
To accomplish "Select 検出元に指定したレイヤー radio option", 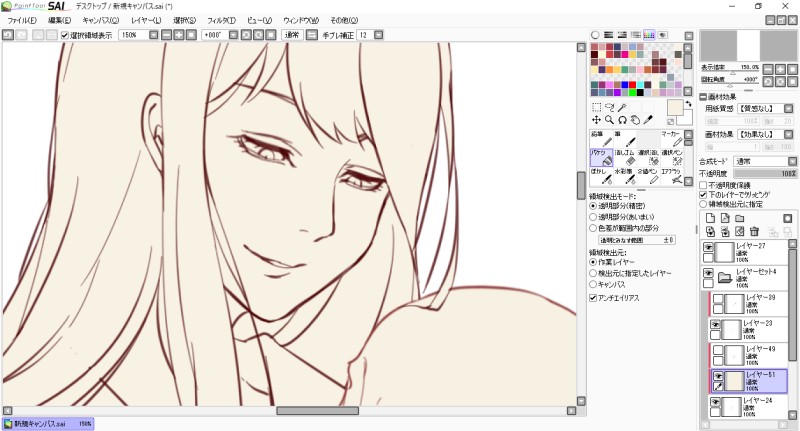I will point(593,273).
